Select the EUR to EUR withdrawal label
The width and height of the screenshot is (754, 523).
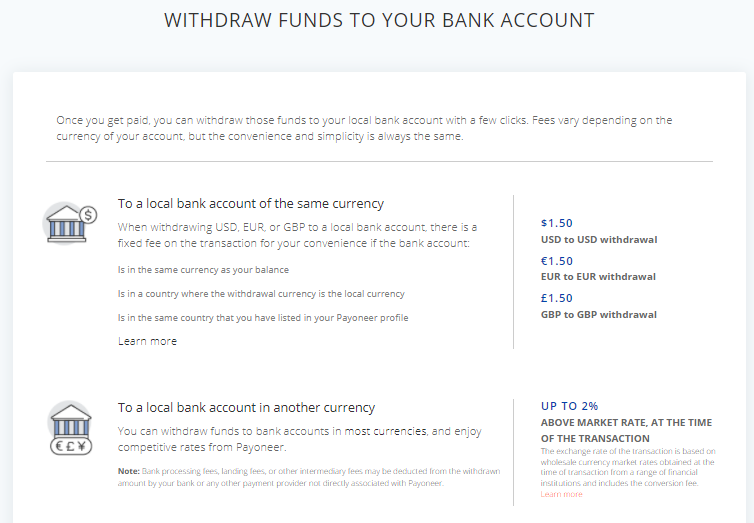click(598, 277)
